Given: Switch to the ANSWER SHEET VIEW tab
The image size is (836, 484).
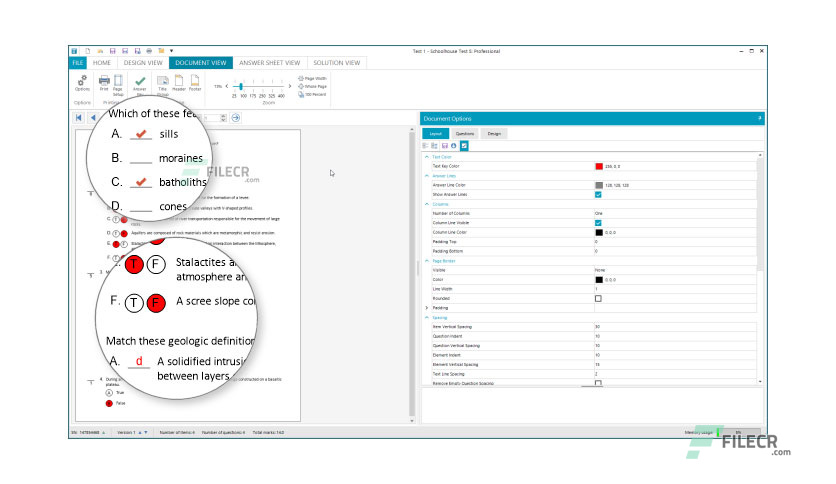Looking at the screenshot, I should click(x=269, y=63).
